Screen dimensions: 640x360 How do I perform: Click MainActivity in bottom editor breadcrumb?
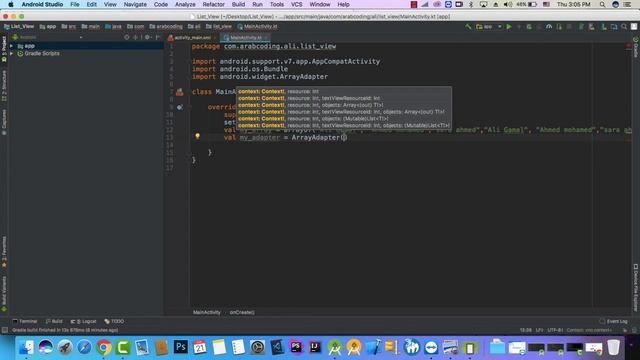click(207, 312)
